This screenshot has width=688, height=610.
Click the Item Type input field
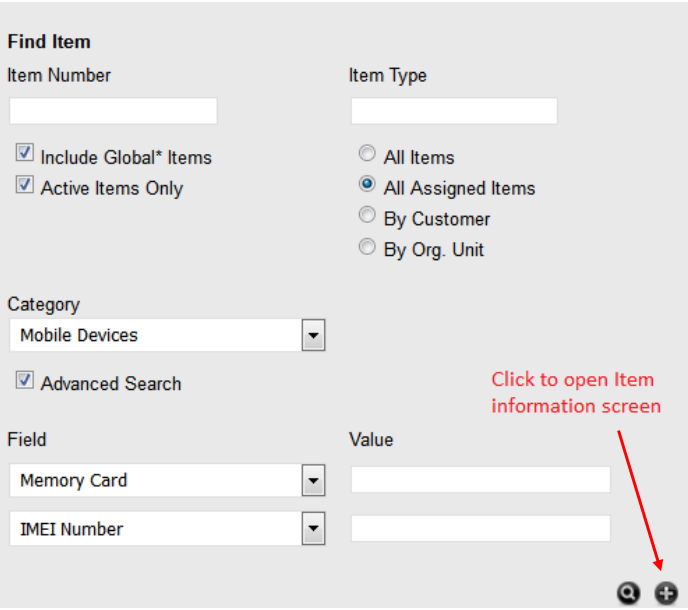[454, 110]
